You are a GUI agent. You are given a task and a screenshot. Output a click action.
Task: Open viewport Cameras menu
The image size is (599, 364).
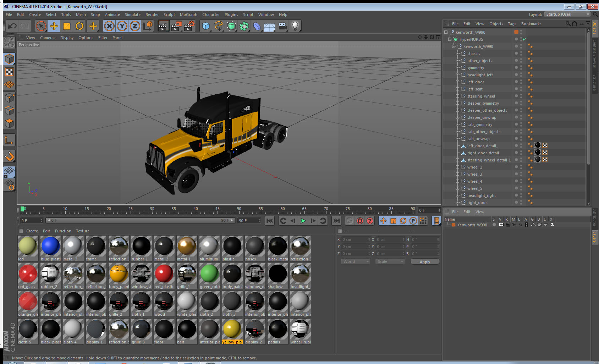pyautogui.click(x=48, y=38)
